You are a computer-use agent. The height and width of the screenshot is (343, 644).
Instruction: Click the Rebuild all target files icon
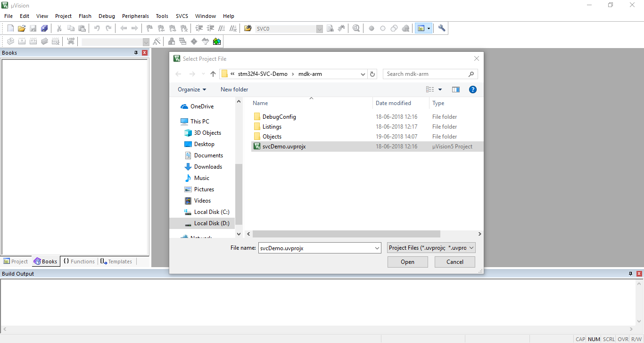tap(33, 41)
